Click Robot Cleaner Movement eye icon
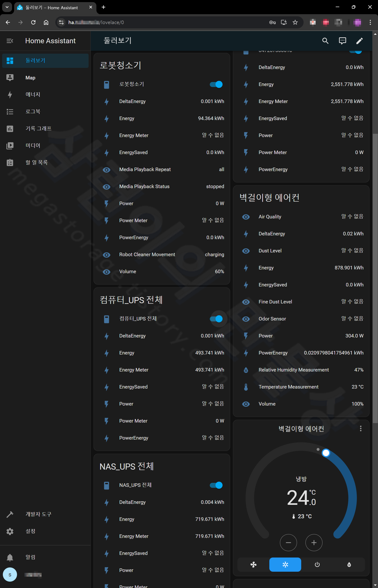This screenshot has height=588, width=378. pos(107,255)
